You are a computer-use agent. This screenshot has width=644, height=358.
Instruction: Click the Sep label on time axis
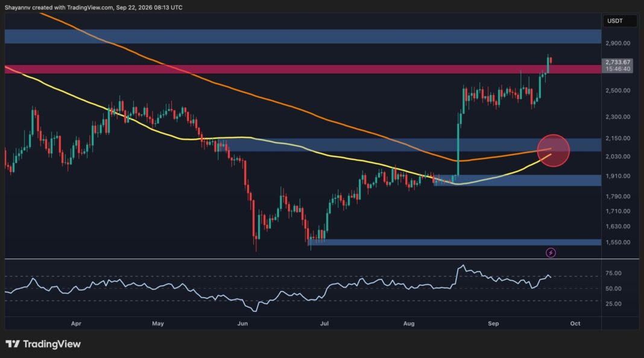[493, 324]
